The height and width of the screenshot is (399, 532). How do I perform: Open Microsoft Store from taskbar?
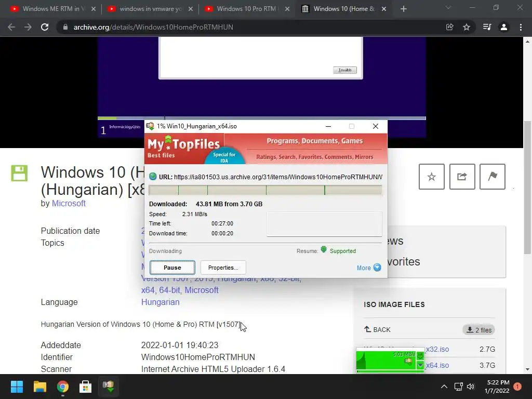[86, 387]
